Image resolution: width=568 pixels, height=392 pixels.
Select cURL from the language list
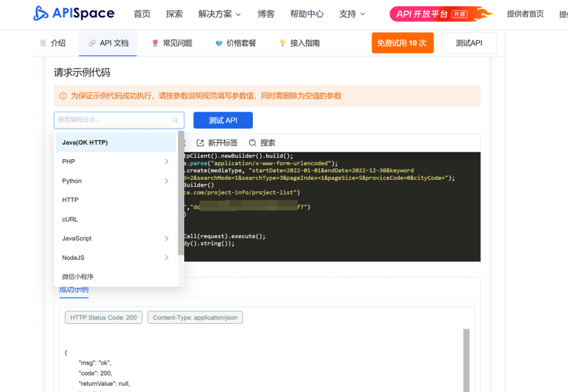point(70,219)
